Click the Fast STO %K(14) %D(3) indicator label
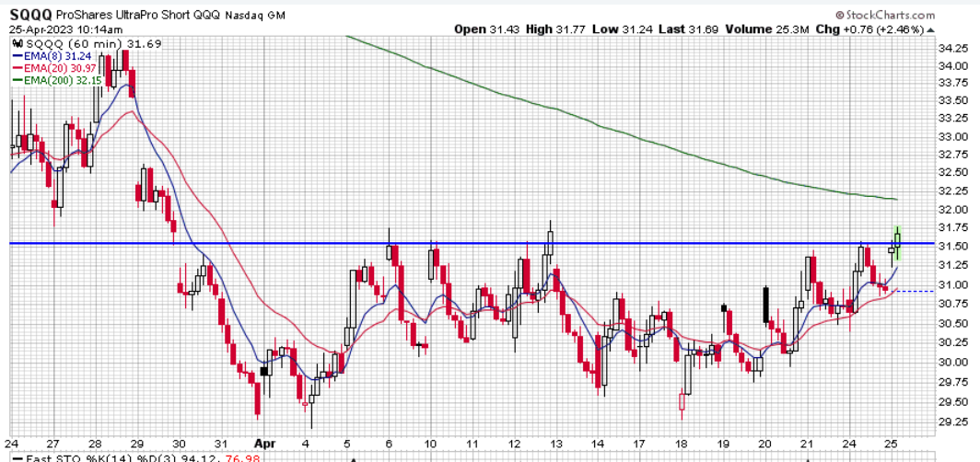Image resolution: width=980 pixels, height=462 pixels. coord(101,458)
